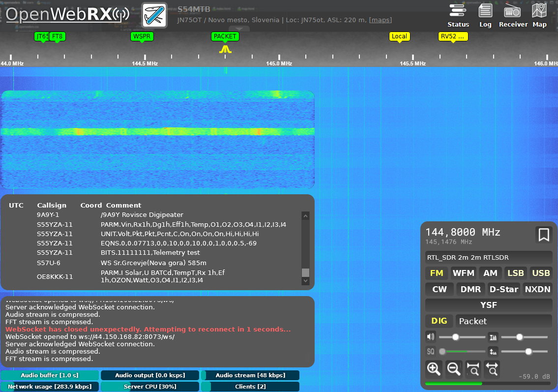Open the Map view icon

[539, 15]
